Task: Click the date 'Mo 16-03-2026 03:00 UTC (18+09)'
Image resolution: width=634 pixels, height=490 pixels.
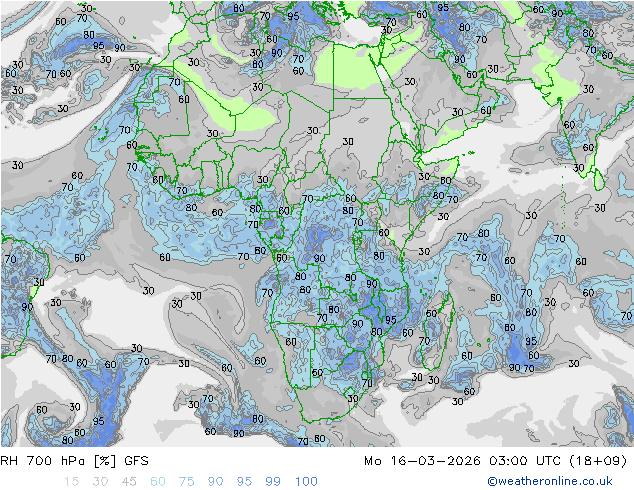Action: pos(495,461)
